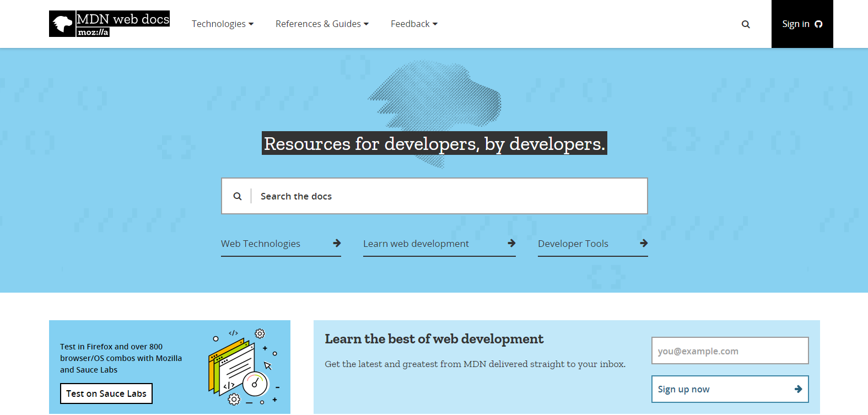Click the Sign in button

pyautogui.click(x=802, y=24)
